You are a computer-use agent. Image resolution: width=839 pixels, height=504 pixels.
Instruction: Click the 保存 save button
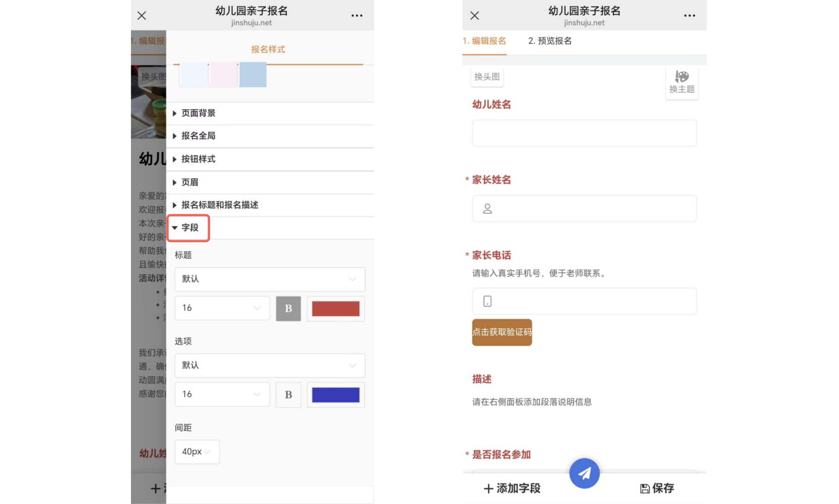657,488
